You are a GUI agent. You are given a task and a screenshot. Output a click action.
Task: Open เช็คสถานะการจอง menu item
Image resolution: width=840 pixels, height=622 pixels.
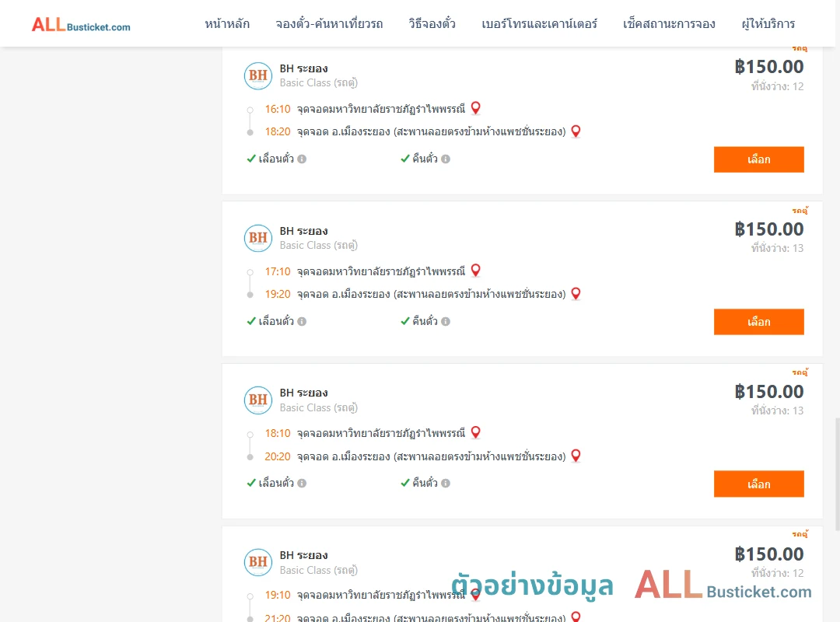coord(669,23)
